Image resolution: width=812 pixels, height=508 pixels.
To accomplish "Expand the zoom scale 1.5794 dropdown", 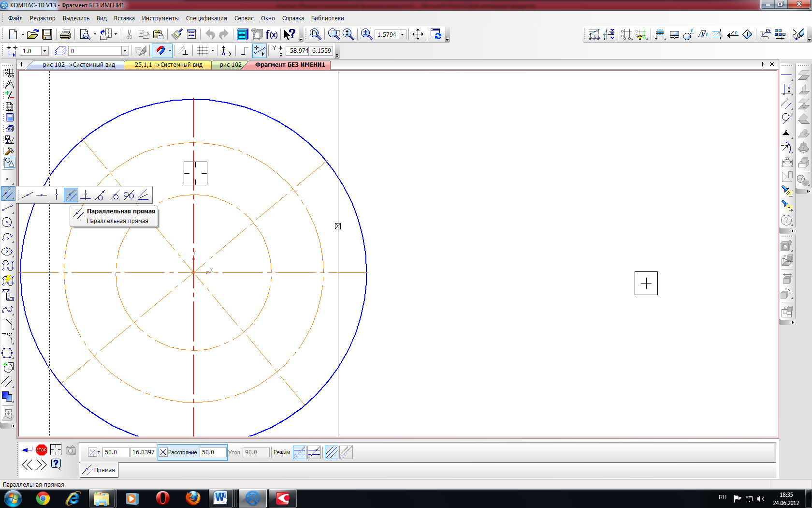I will click(x=402, y=35).
